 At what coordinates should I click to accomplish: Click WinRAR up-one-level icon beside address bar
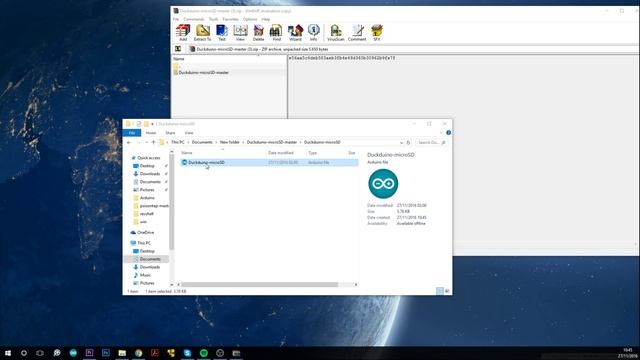pos(178,49)
